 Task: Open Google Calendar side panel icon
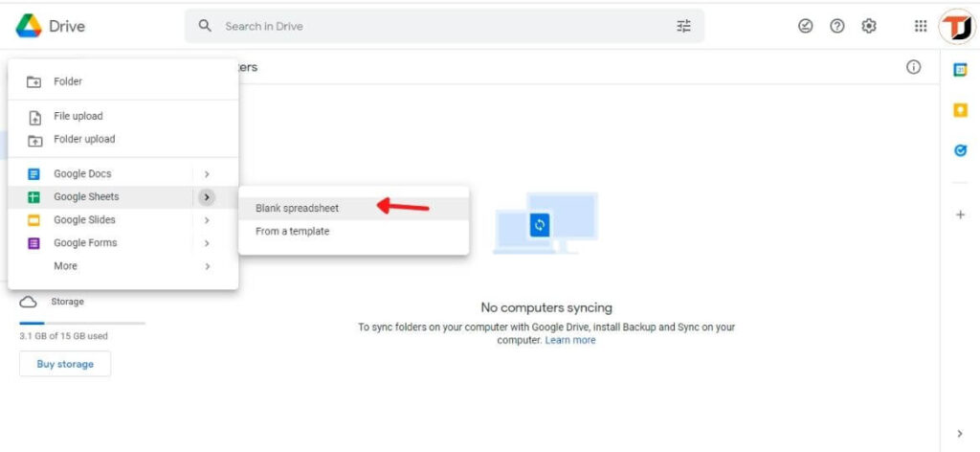pos(960,69)
